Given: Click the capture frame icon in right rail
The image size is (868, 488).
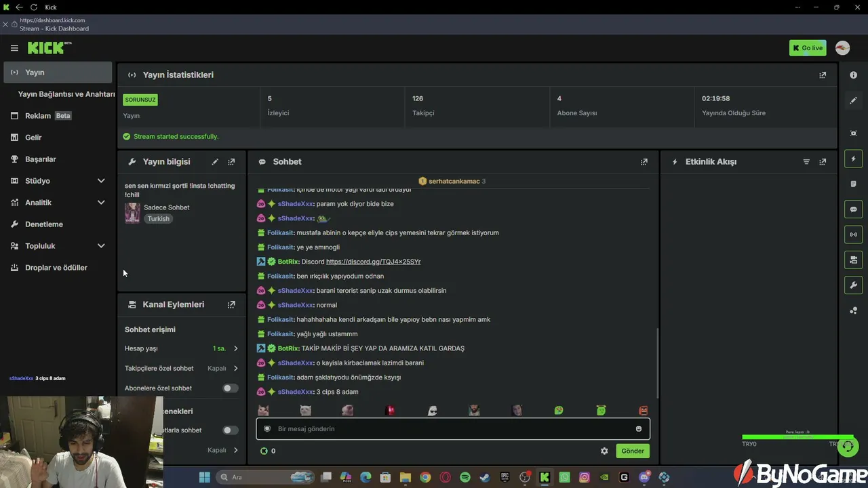Looking at the screenshot, I should coord(854,134).
